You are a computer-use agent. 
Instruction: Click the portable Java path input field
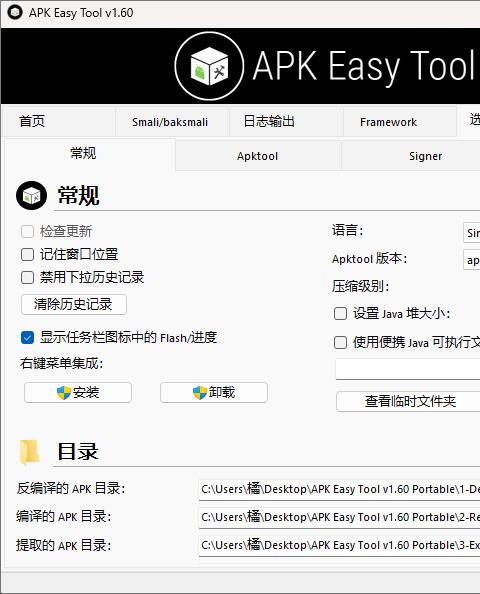408,369
